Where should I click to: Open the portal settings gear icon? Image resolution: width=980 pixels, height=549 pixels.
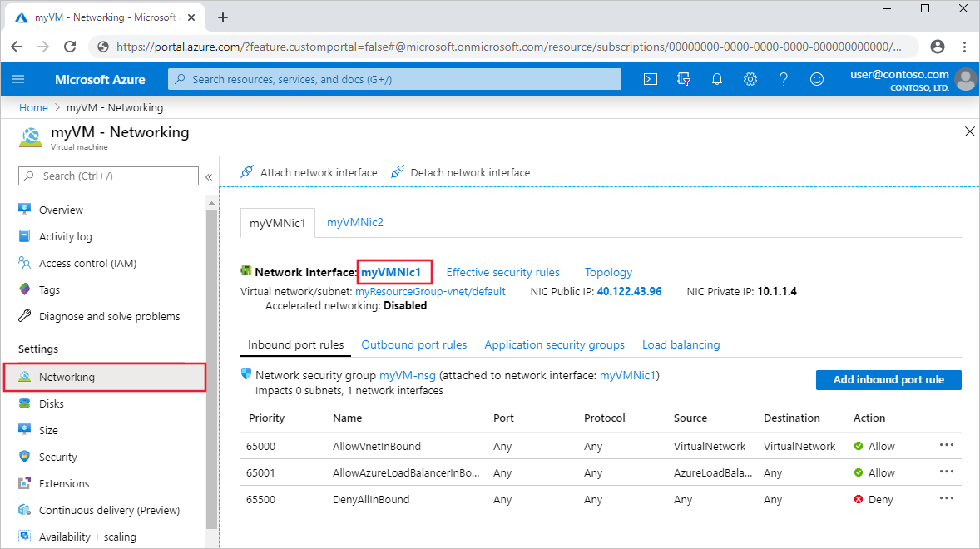pos(750,79)
